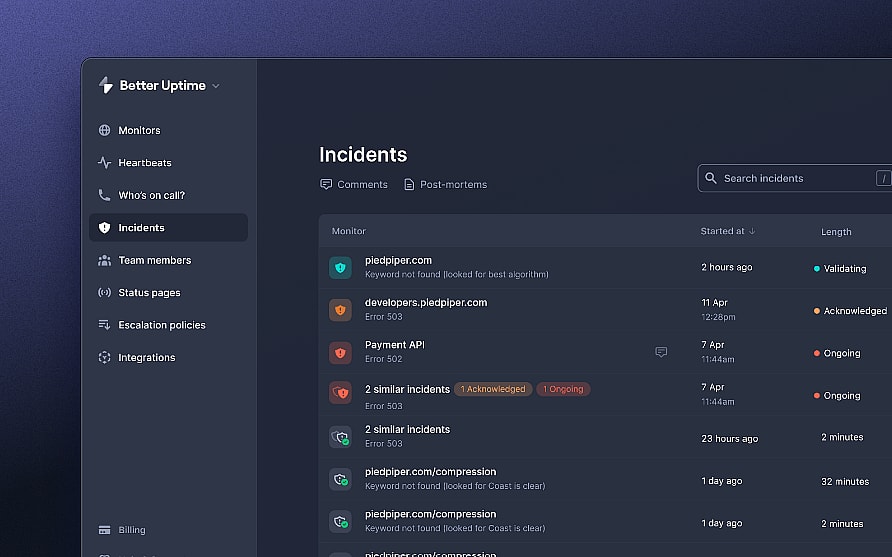This screenshot has height=557, width=892.
Task: Click the Heartbeats pulse icon
Action: 104,163
